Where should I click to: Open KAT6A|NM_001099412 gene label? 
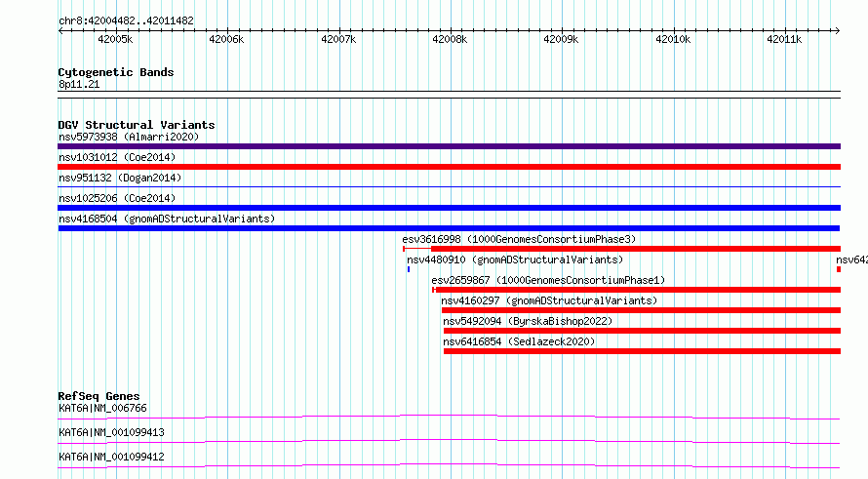pyautogui.click(x=111, y=457)
